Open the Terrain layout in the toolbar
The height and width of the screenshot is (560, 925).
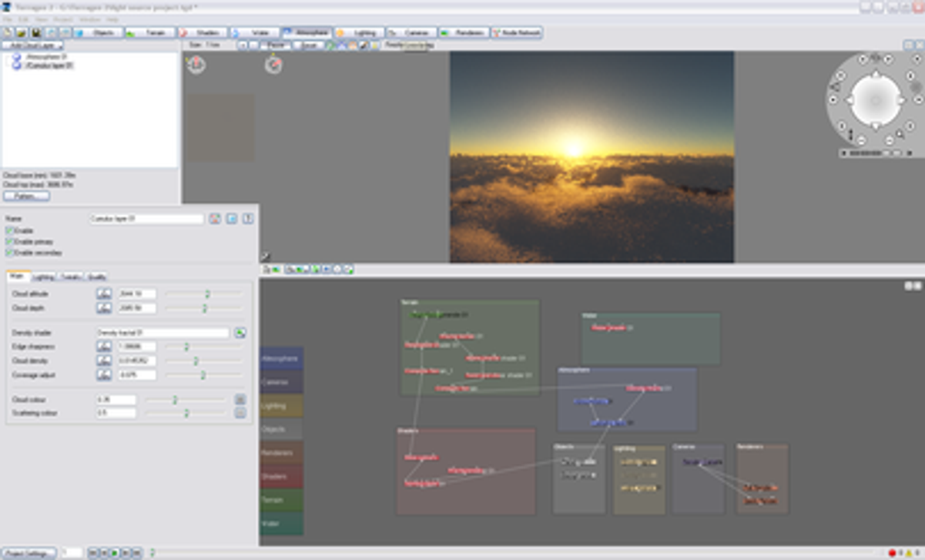pyautogui.click(x=150, y=33)
